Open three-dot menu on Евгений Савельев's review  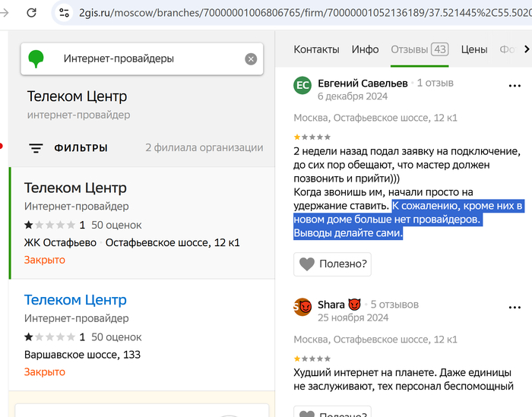pyautogui.click(x=515, y=86)
